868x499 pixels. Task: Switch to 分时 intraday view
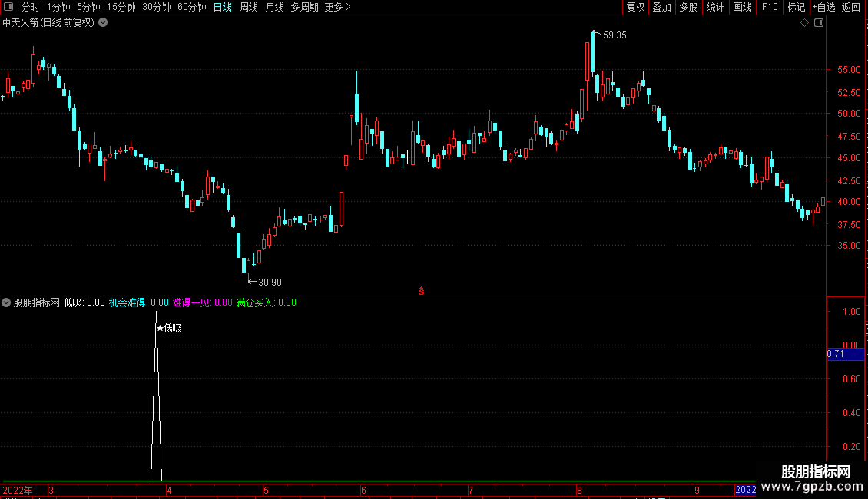(31, 7)
